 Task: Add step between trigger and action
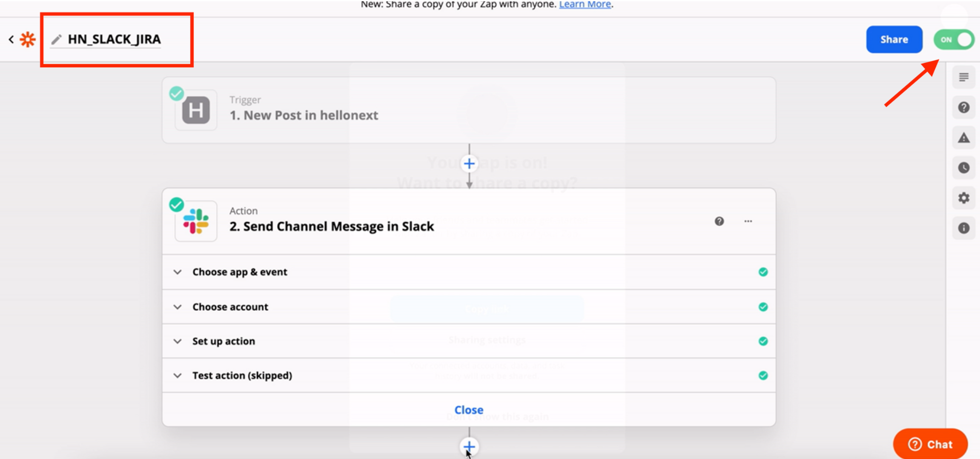tap(469, 164)
